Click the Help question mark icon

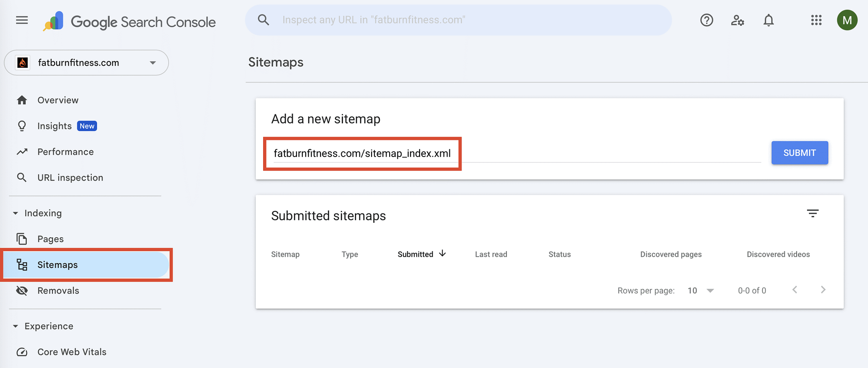[x=706, y=20]
